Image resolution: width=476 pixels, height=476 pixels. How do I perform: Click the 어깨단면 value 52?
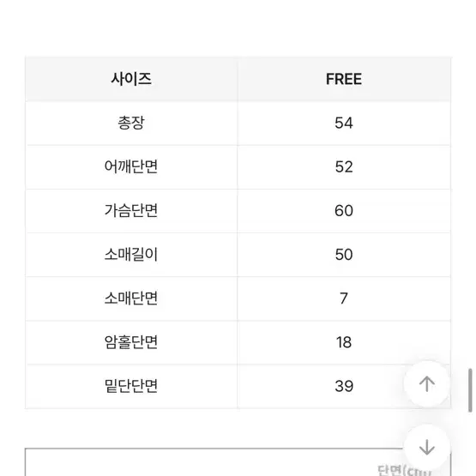click(344, 166)
